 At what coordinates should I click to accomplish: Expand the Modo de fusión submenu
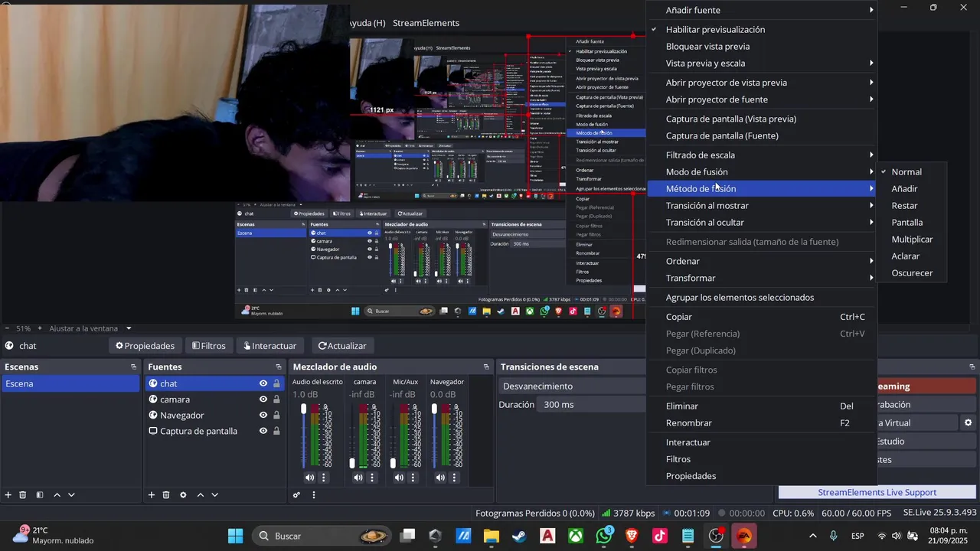click(x=762, y=171)
